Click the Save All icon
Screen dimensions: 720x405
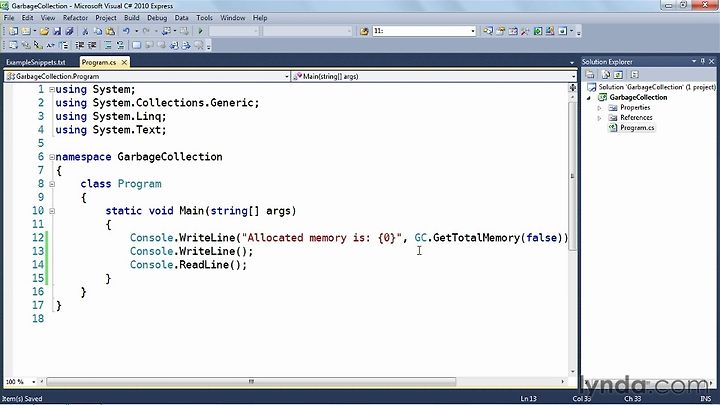pos(69,31)
